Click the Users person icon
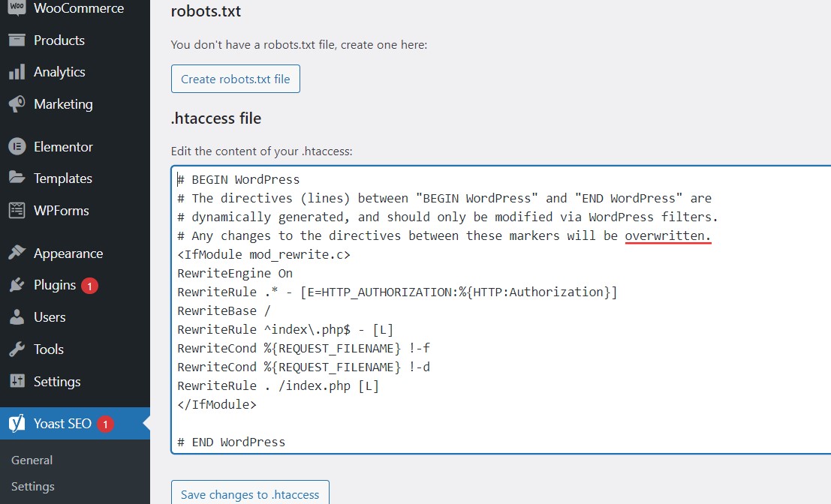 coord(17,317)
